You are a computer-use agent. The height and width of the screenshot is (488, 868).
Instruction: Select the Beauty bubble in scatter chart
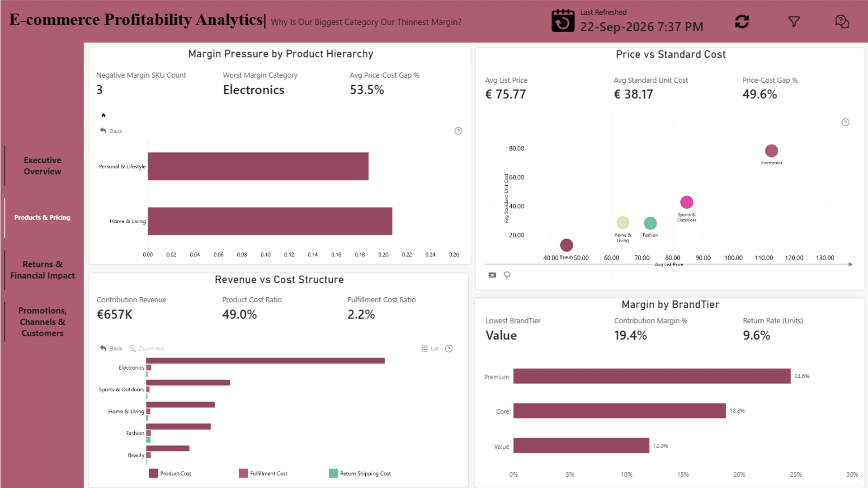[x=566, y=245]
